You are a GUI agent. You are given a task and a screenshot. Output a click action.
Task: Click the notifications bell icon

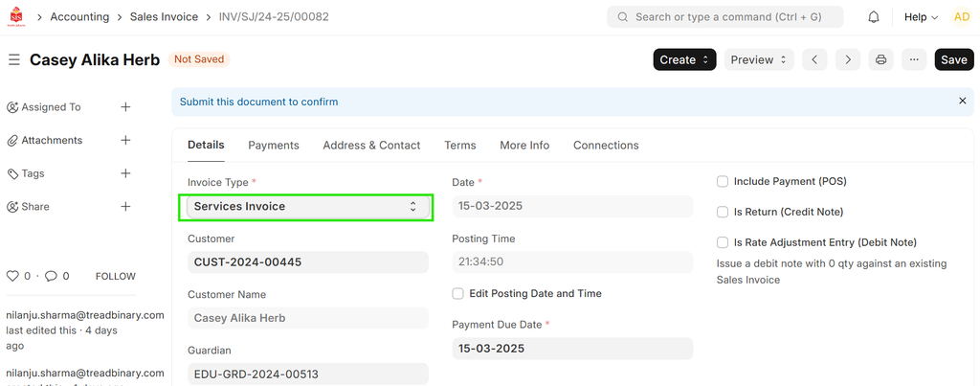click(874, 17)
